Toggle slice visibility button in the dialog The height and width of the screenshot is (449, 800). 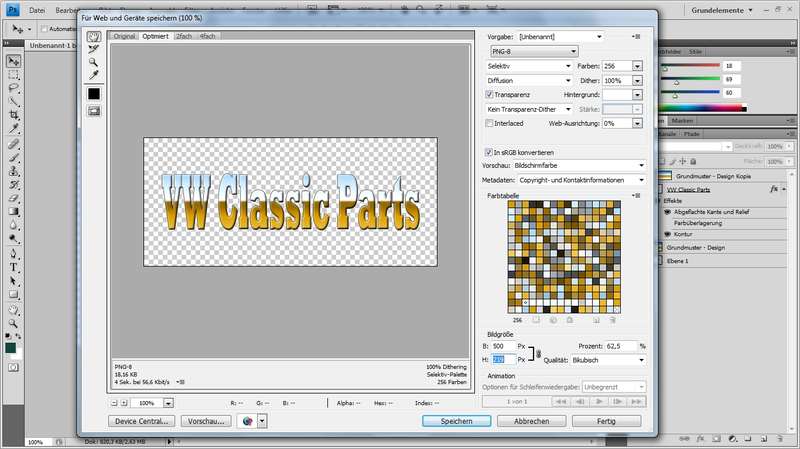coord(94,111)
